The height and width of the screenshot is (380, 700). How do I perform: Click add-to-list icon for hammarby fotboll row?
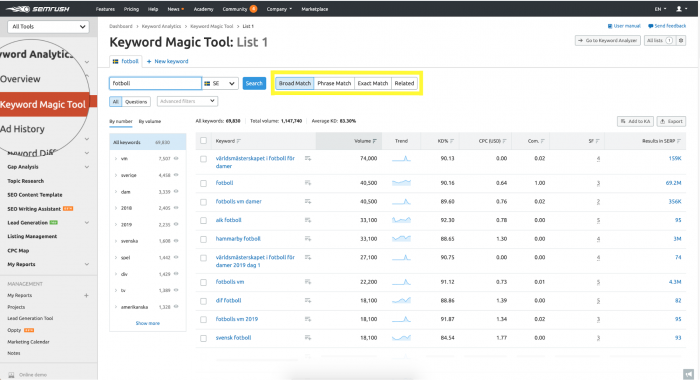click(x=308, y=239)
